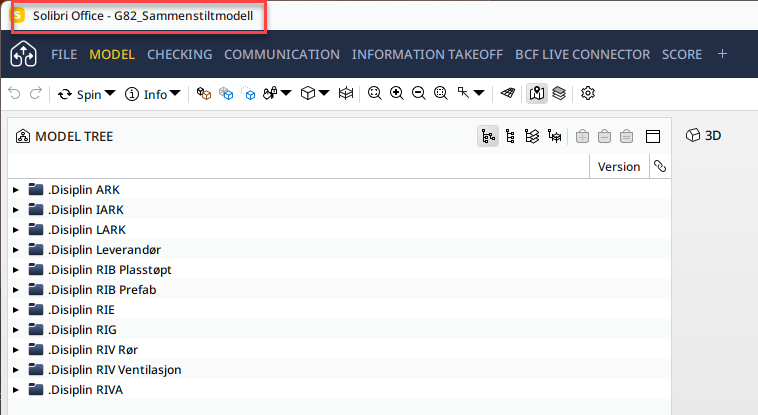
Task: Click the panel window maximize icon
Action: tap(653, 136)
